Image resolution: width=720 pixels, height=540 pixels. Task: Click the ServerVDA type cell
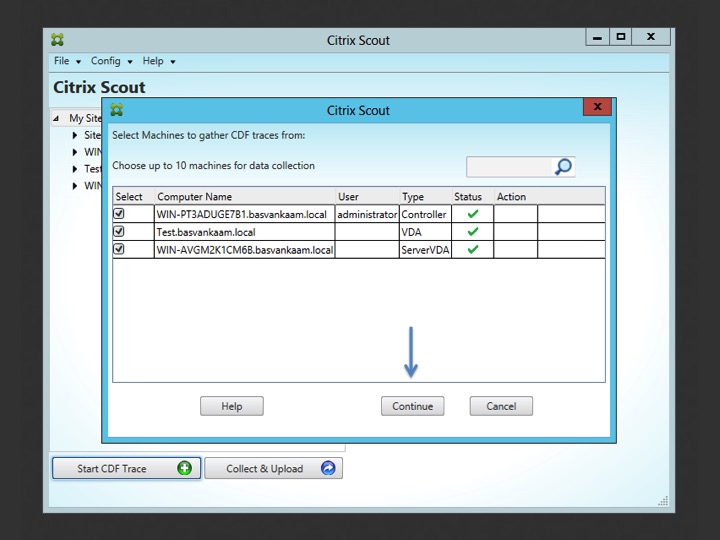click(426, 250)
